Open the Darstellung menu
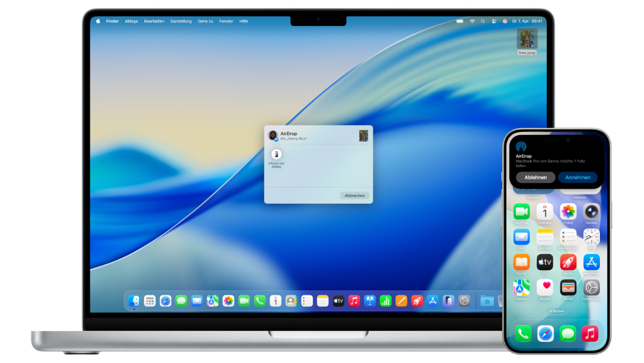The image size is (644, 363). pyautogui.click(x=181, y=21)
